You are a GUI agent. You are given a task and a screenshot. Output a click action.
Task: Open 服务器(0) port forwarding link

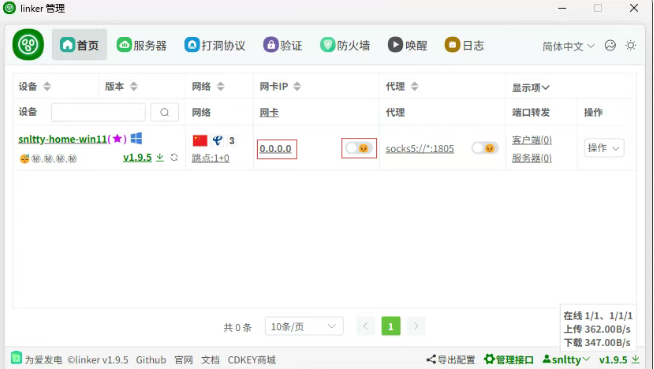(x=532, y=158)
